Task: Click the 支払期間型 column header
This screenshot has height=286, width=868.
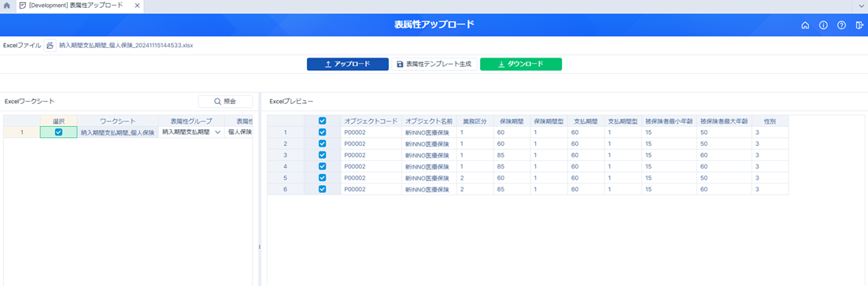Action: (623, 121)
